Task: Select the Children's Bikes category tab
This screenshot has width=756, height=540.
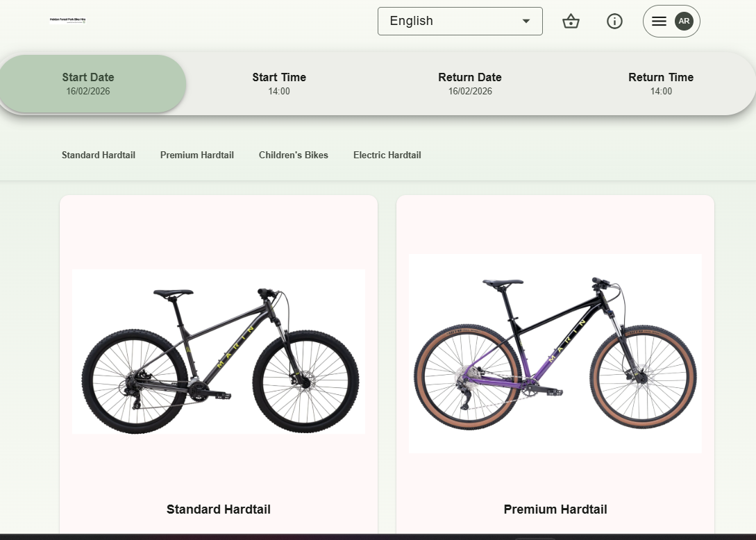Action: (x=293, y=155)
